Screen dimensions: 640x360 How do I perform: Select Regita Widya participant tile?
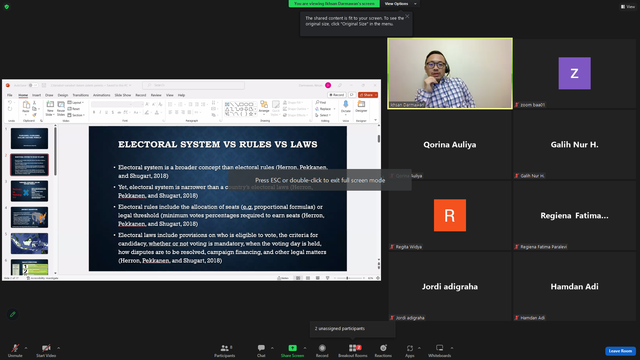pyautogui.click(x=450, y=216)
